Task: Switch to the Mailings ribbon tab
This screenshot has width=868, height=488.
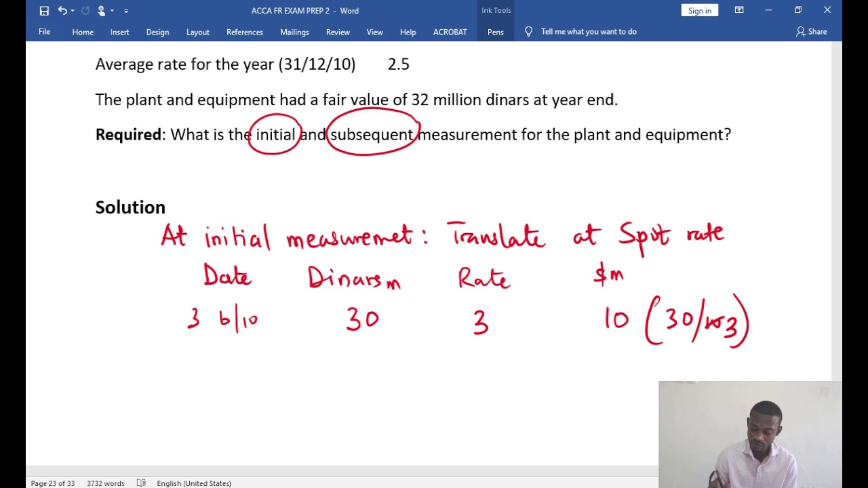Action: coord(294,32)
